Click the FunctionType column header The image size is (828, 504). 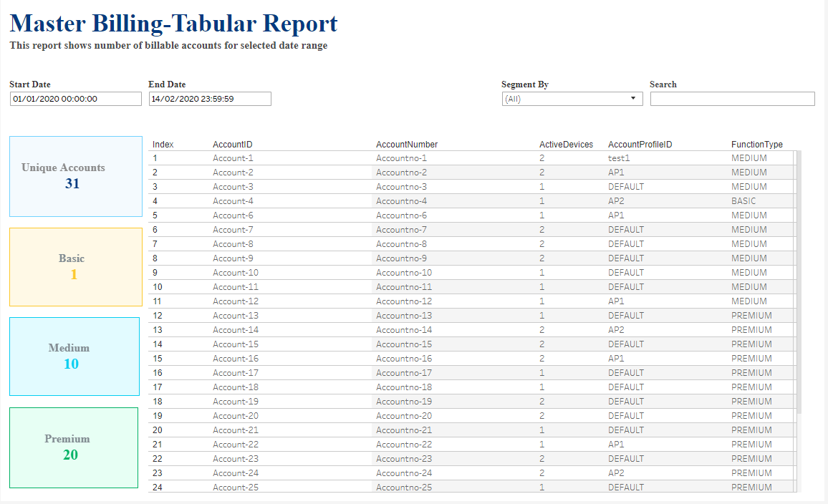pyautogui.click(x=756, y=145)
